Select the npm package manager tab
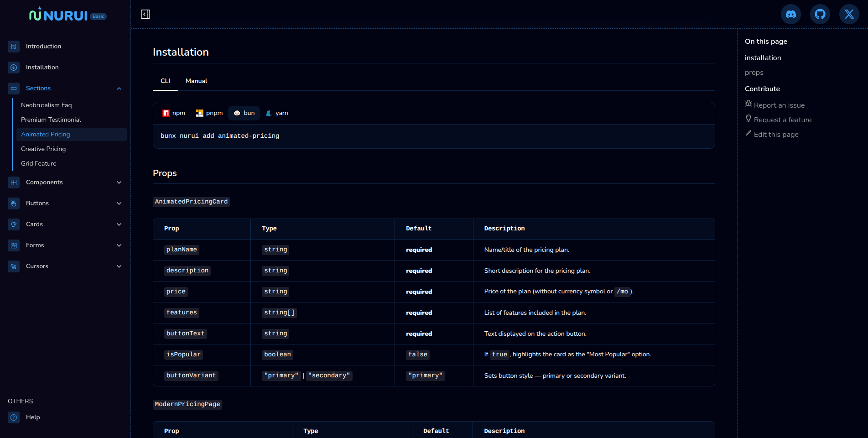This screenshot has width=868, height=438. point(174,113)
